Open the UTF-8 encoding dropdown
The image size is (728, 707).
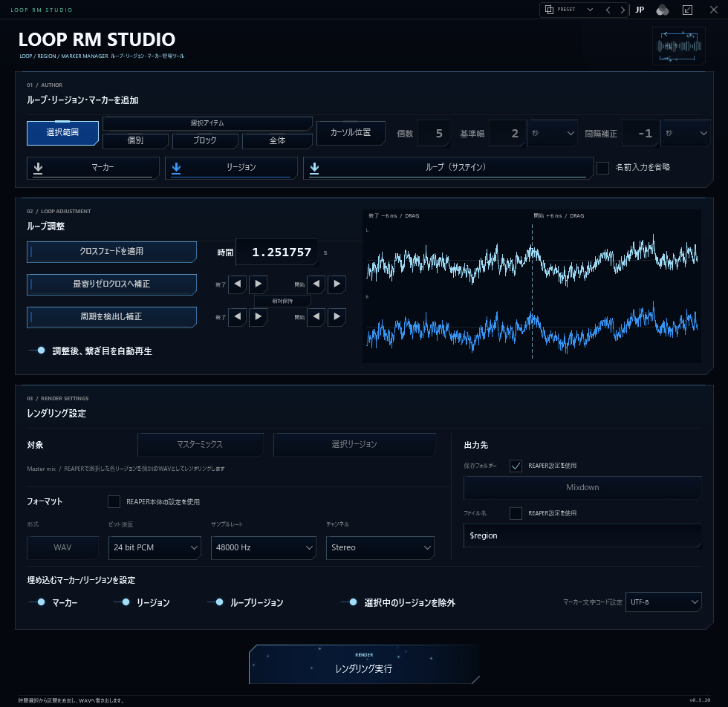coord(663,602)
